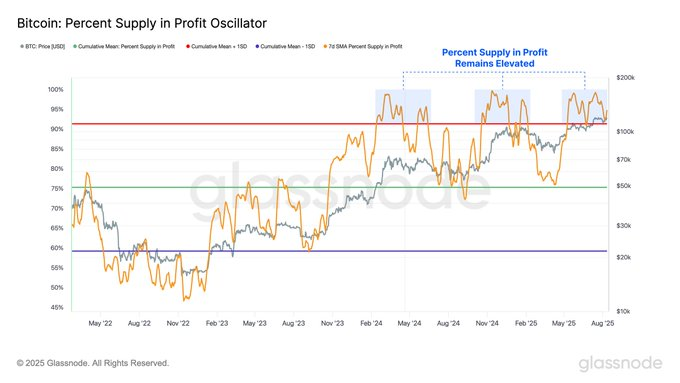
Task: Click the 2025 Glassnode All Rights Reserved text
Action: tap(93, 363)
